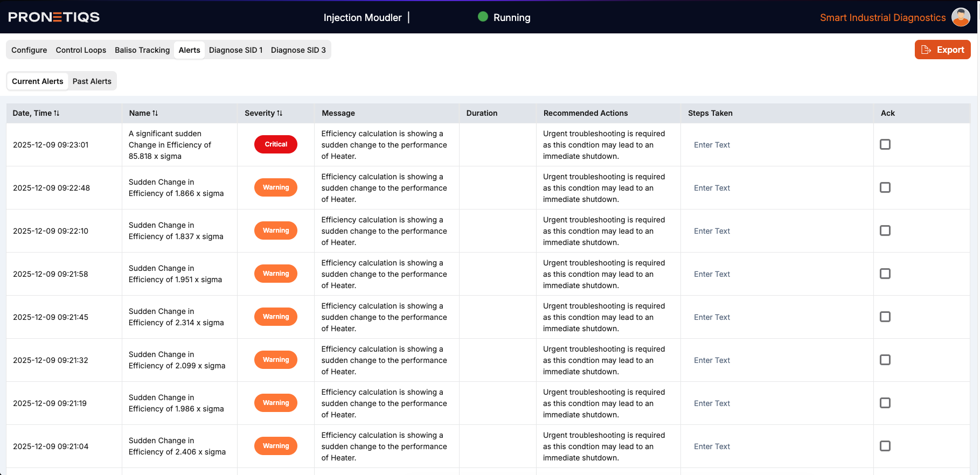This screenshot has width=980, height=475.
Task: Open the Configure tab
Action: point(29,50)
